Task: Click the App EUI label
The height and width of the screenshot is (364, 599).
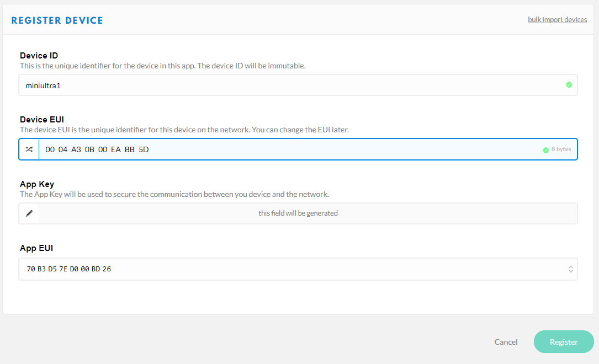Action: click(36, 248)
